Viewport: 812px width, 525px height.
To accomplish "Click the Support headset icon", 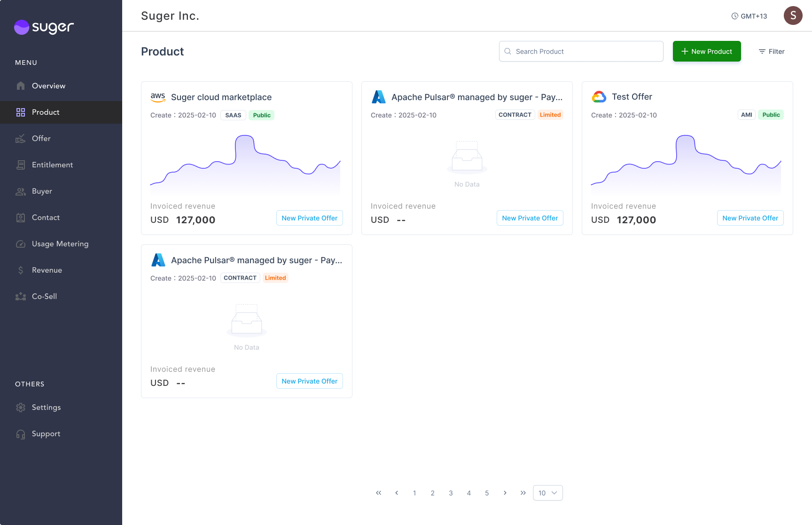I will [x=21, y=434].
